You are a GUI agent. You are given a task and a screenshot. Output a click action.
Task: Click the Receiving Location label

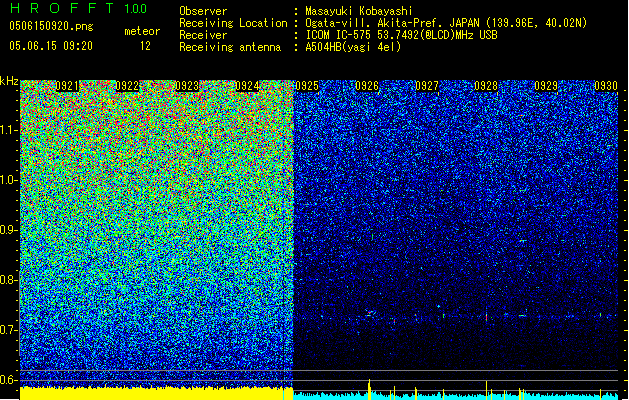coord(233,23)
